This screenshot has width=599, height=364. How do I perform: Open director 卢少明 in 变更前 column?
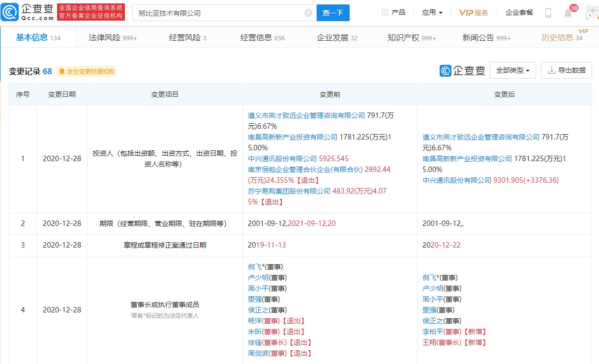point(258,278)
